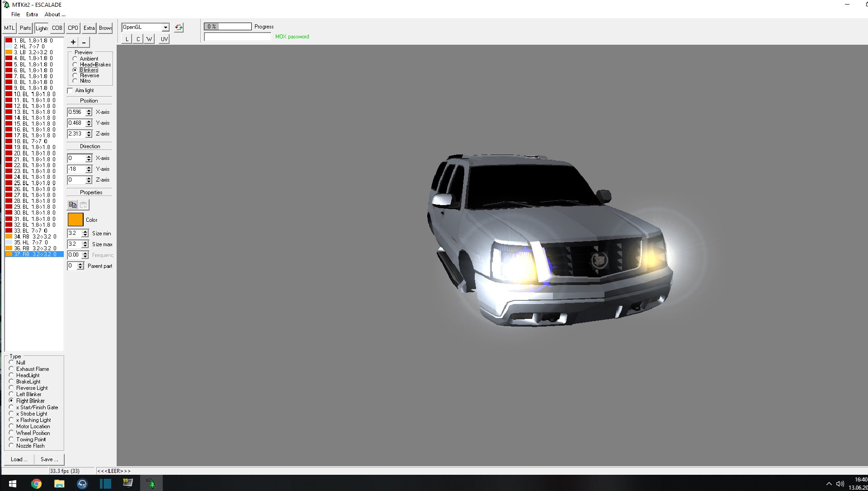Open the About menu
The image size is (868, 491).
click(55, 14)
